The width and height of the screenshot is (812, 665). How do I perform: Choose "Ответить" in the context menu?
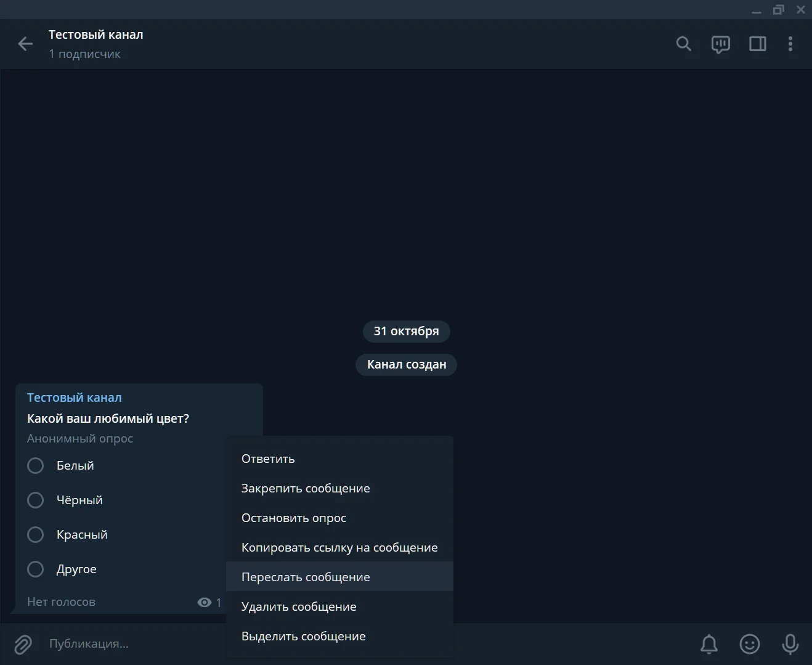coord(268,459)
